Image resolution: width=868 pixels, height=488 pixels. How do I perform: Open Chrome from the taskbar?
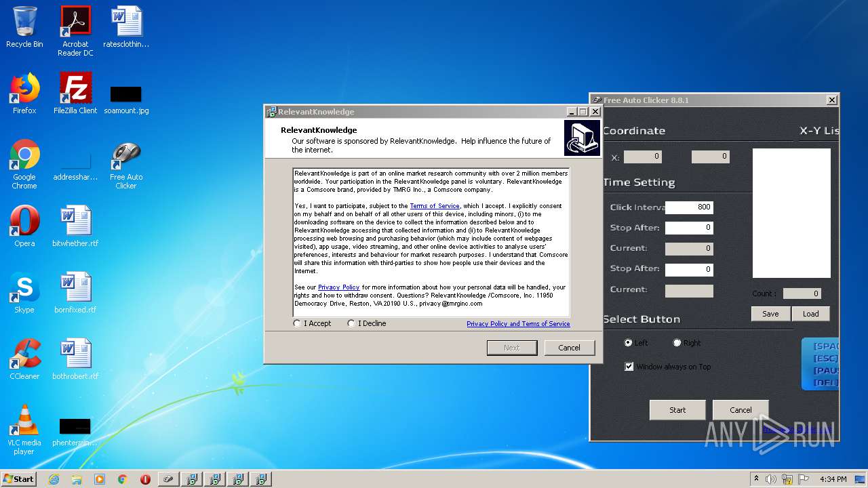[122, 479]
